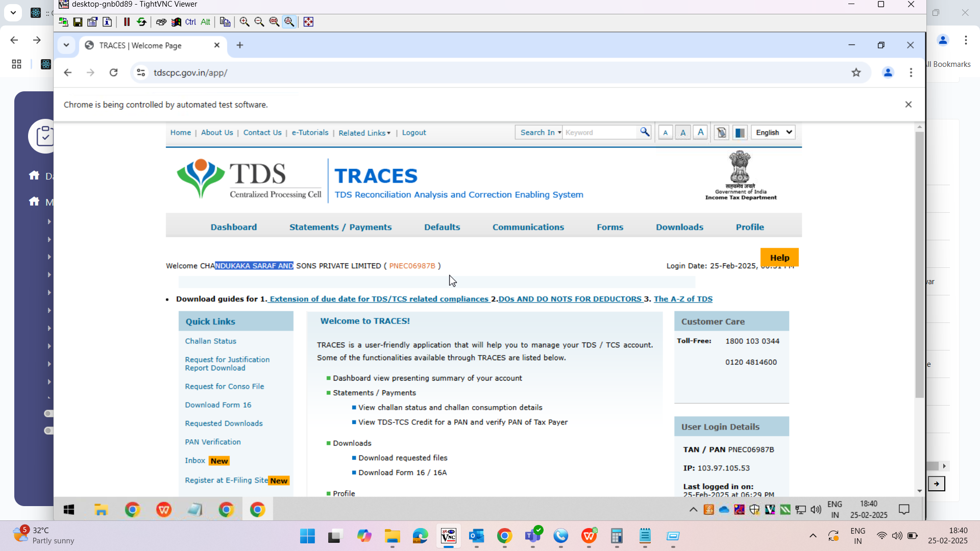The height and width of the screenshot is (551, 980).
Task: Click the TightVNC save session floppy icon
Action: coord(78,22)
